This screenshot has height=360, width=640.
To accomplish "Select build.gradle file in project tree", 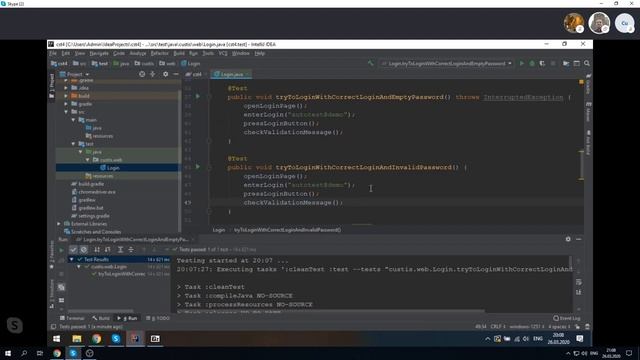I will (x=87, y=184).
